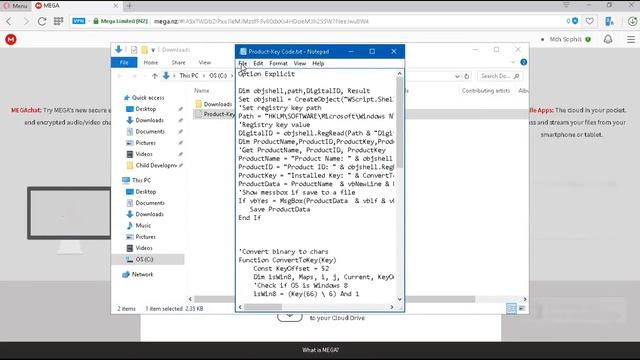The height and width of the screenshot is (360, 640).
Task: Go back with browser back arrow
Action: (x=9, y=21)
